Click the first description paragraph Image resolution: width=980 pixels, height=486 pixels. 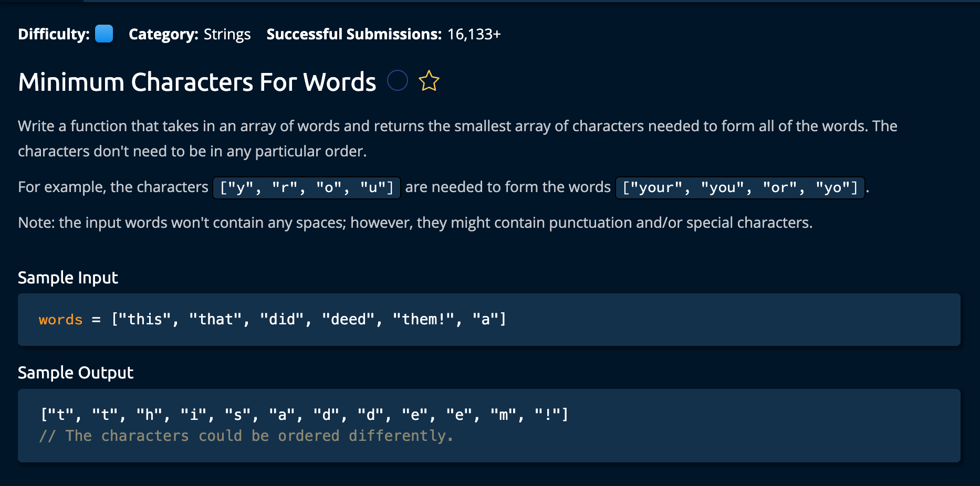point(457,139)
